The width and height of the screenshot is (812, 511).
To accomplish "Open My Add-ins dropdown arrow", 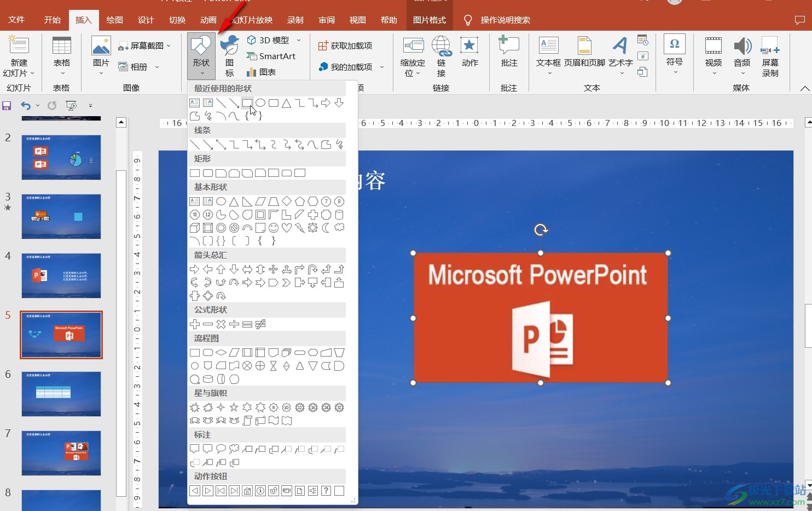I will point(382,67).
